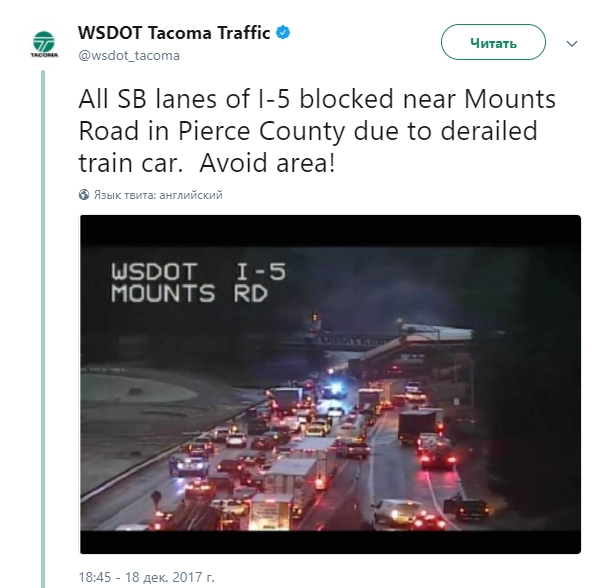615x588 pixels.
Task: Click the white box truck at photo bottom
Action: [271, 512]
